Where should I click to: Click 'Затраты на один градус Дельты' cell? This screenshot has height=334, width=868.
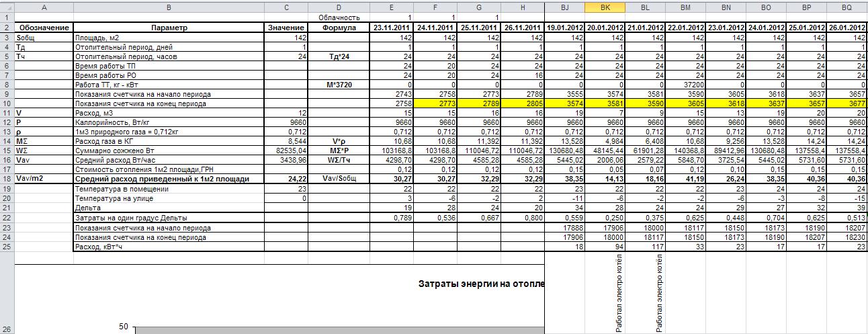(169, 218)
